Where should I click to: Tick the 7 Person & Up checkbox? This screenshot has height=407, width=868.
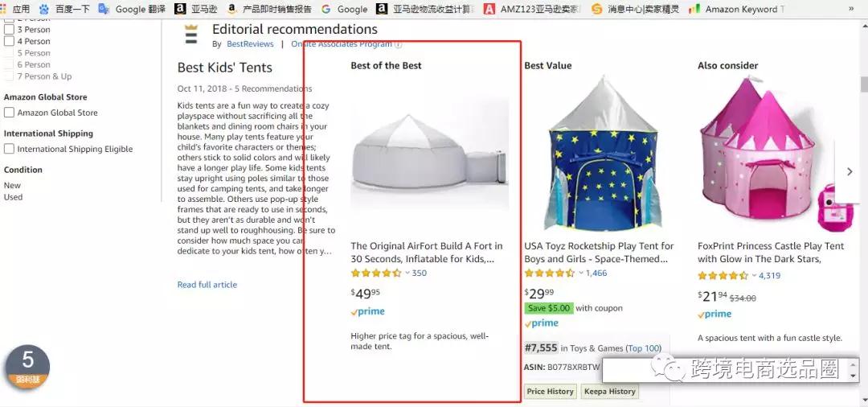click(x=9, y=76)
